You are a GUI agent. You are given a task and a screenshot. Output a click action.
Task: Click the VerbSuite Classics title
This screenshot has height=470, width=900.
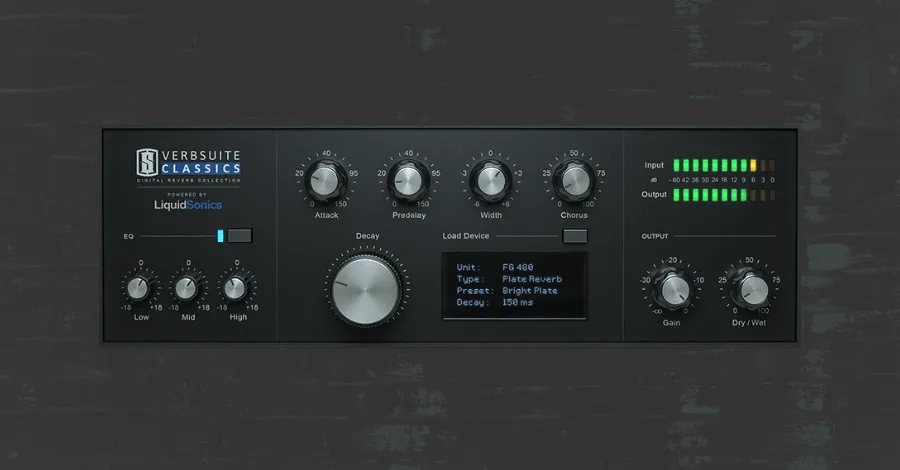(x=201, y=162)
